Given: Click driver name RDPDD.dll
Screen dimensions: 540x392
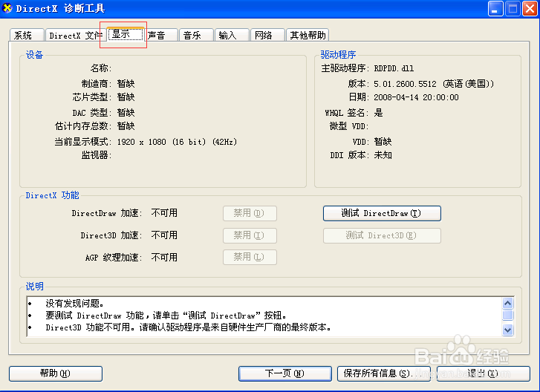Looking at the screenshot, I should coord(394,68).
